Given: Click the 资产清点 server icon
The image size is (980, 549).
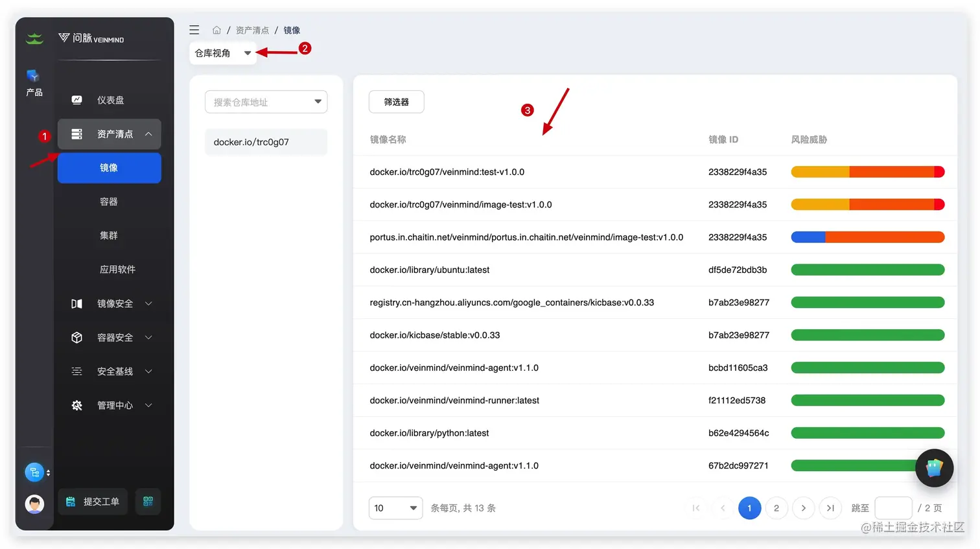Looking at the screenshot, I should [x=76, y=134].
